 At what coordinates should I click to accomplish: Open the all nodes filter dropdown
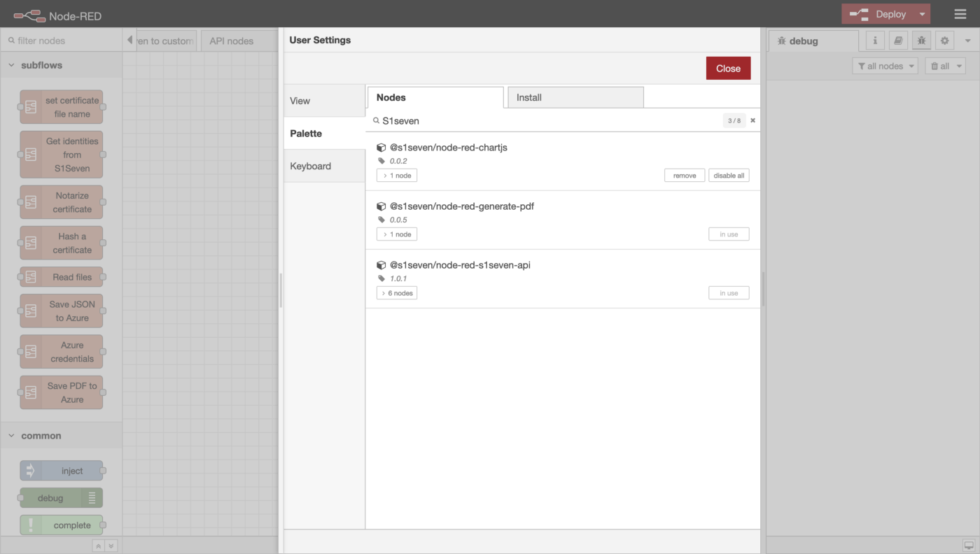point(885,66)
